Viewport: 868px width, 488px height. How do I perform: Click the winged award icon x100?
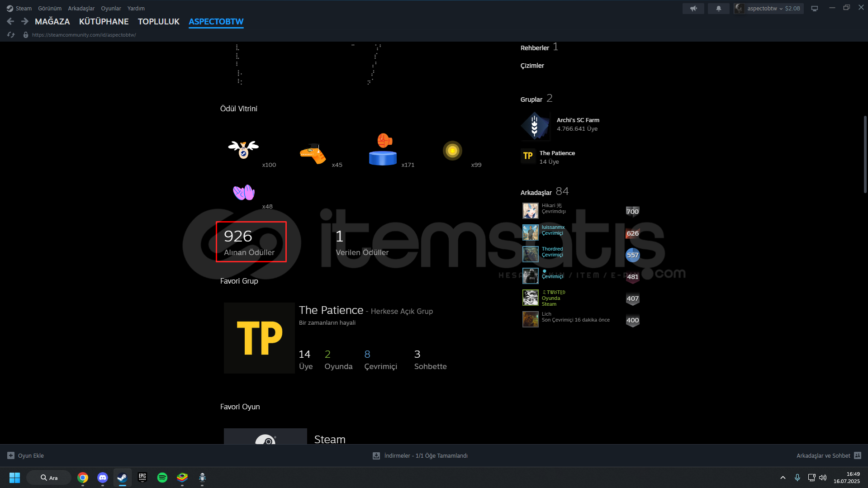(243, 149)
